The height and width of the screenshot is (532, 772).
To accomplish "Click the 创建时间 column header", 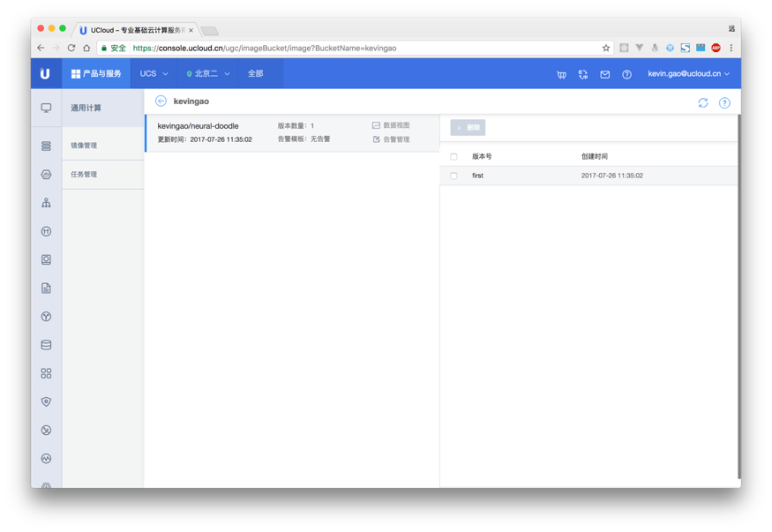I will point(595,156).
